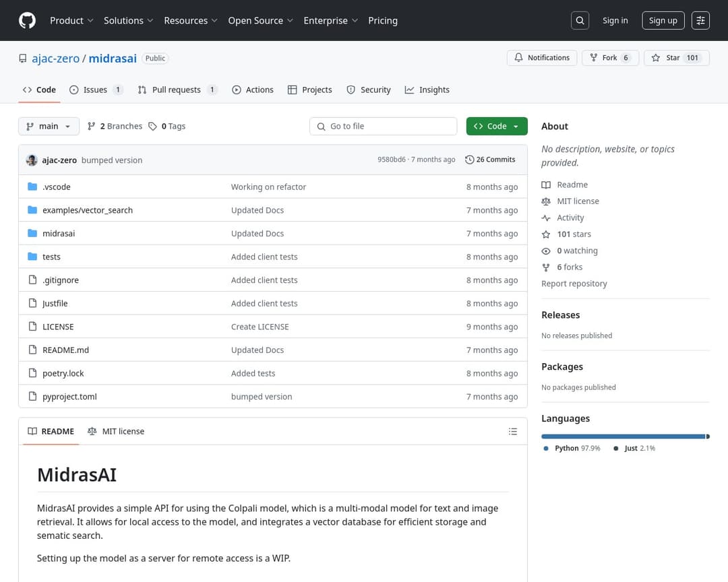Click the examples/vector_search folder icon
The height and width of the screenshot is (582, 728).
pyautogui.click(x=32, y=209)
